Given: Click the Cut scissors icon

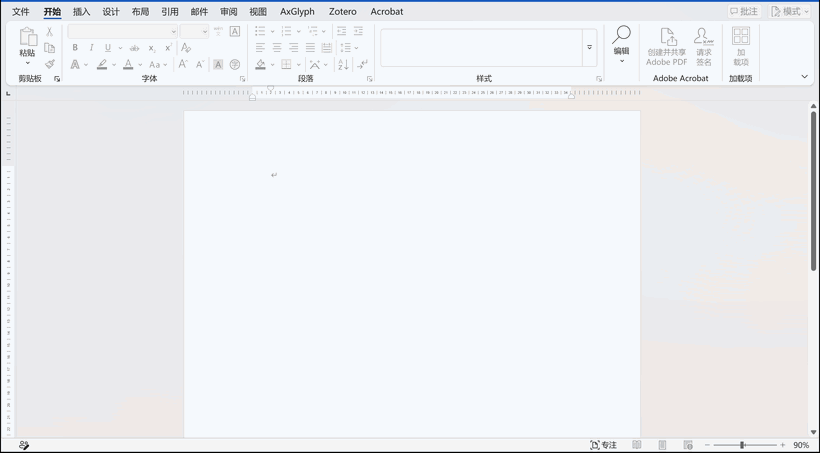Looking at the screenshot, I should (x=49, y=32).
